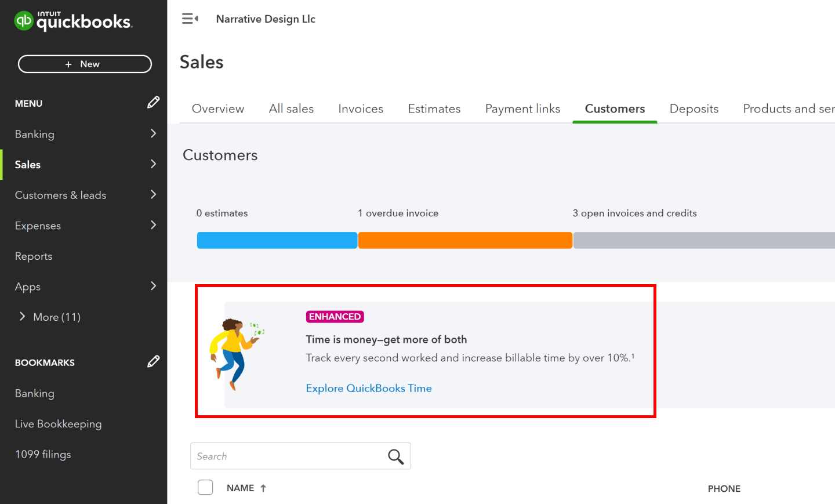The image size is (835, 504).
Task: Expand the Apps menu chevron
Action: coord(153,286)
